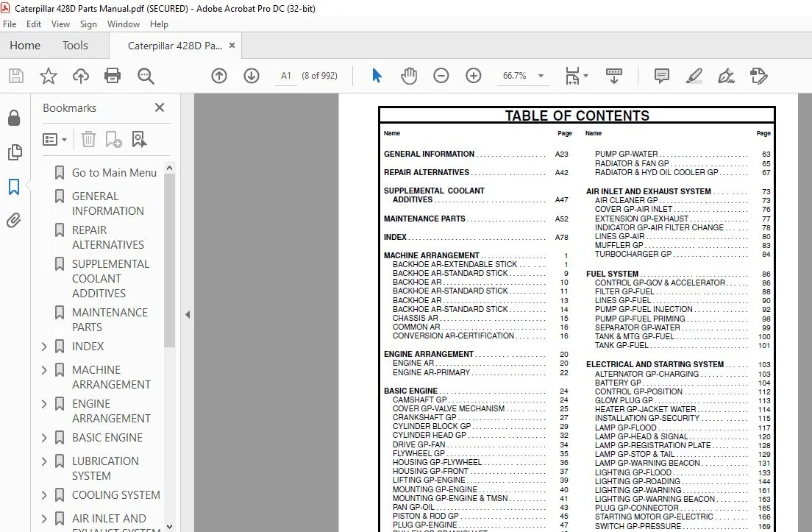
Task: Open the attachments paperclip panel
Action: click(x=14, y=221)
